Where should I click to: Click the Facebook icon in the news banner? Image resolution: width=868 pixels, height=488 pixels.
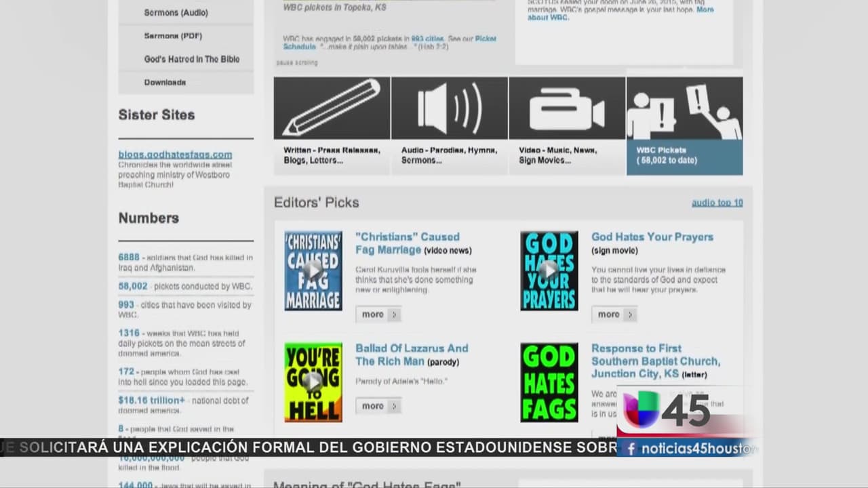(631, 449)
